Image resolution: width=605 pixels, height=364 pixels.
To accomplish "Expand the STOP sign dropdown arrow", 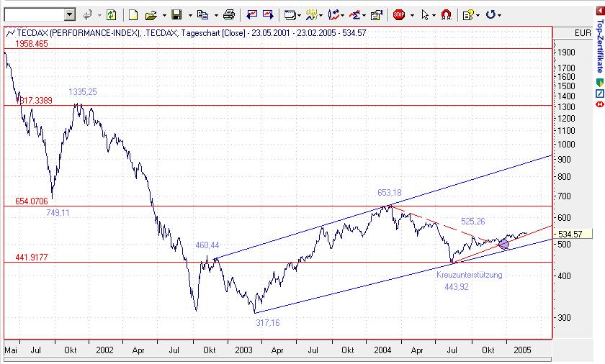I will [412, 15].
